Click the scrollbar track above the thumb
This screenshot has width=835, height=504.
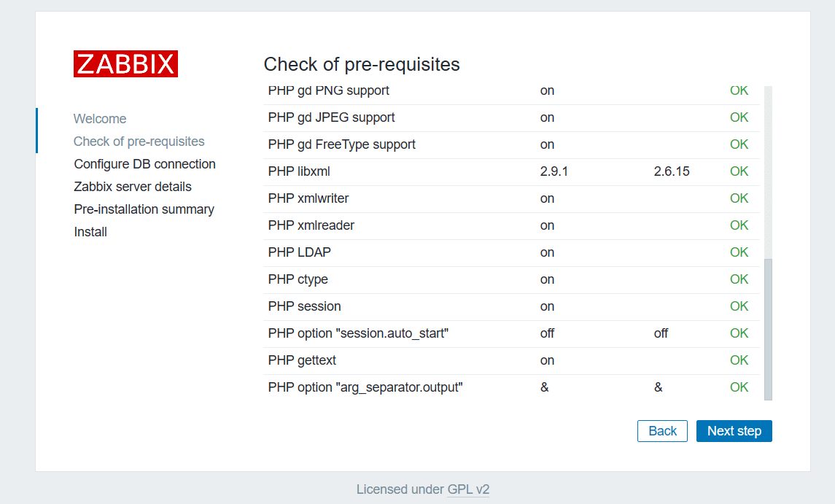coord(768,173)
